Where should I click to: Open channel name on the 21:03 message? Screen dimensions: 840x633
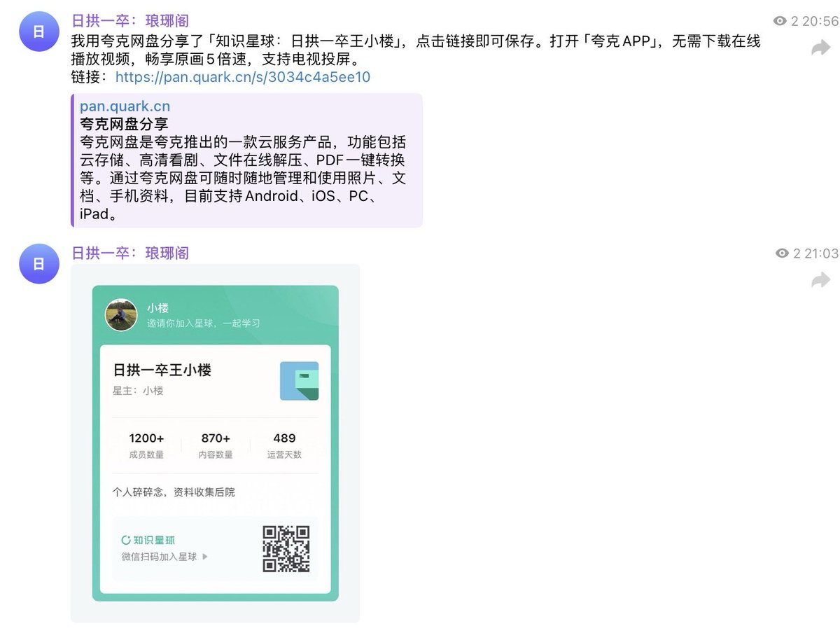pyautogui.click(x=130, y=253)
